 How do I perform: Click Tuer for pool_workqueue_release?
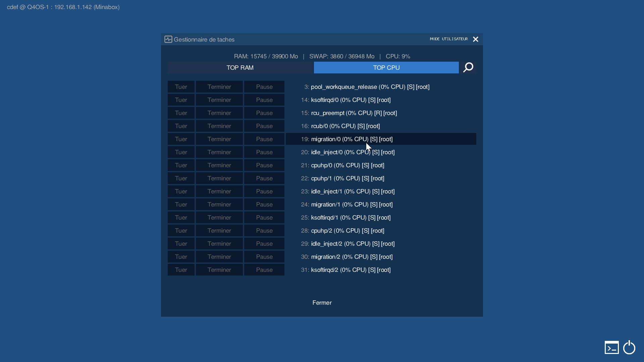pyautogui.click(x=181, y=87)
